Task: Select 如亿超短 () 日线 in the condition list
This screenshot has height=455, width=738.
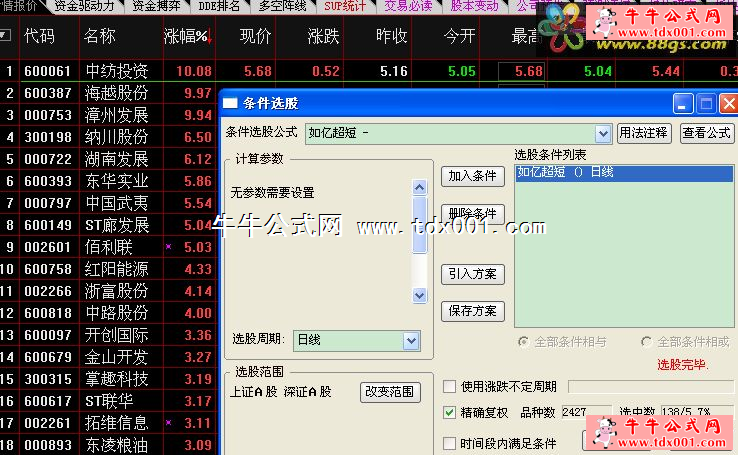Action: coord(624,173)
